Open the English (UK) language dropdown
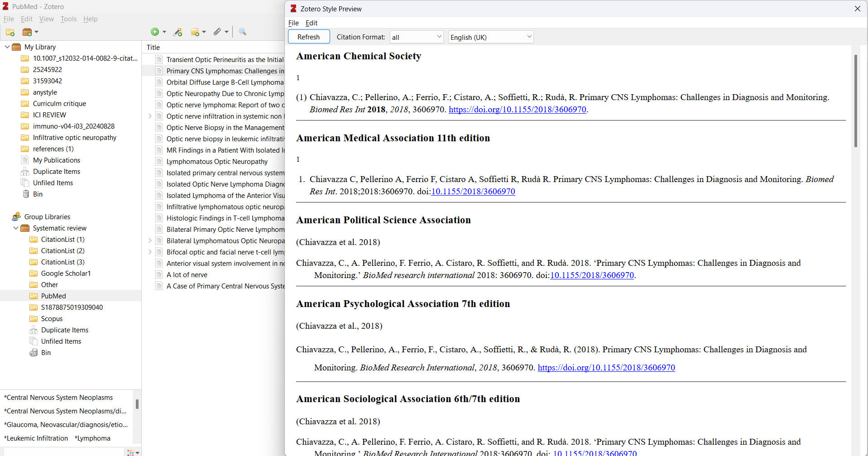This screenshot has height=456, width=868. click(x=491, y=37)
